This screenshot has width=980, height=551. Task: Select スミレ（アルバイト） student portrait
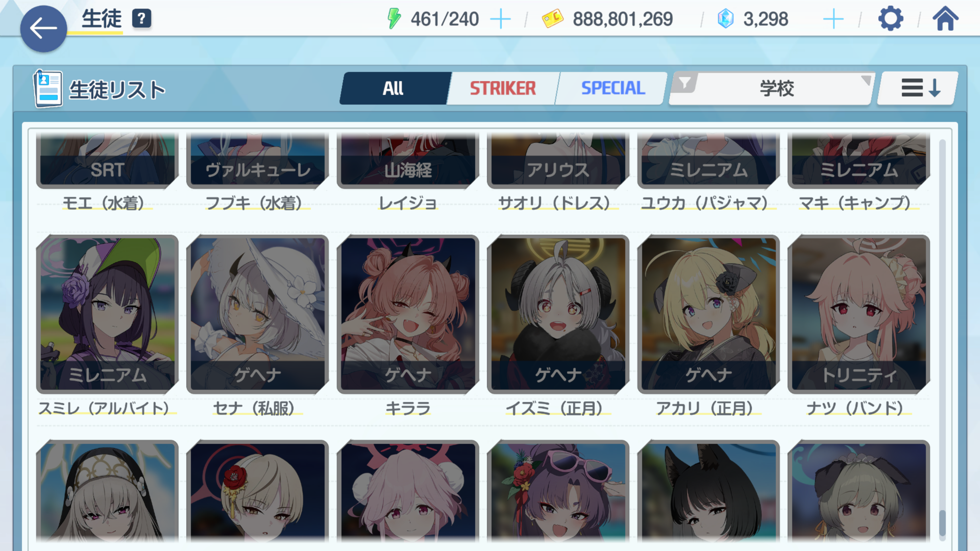coord(107,314)
